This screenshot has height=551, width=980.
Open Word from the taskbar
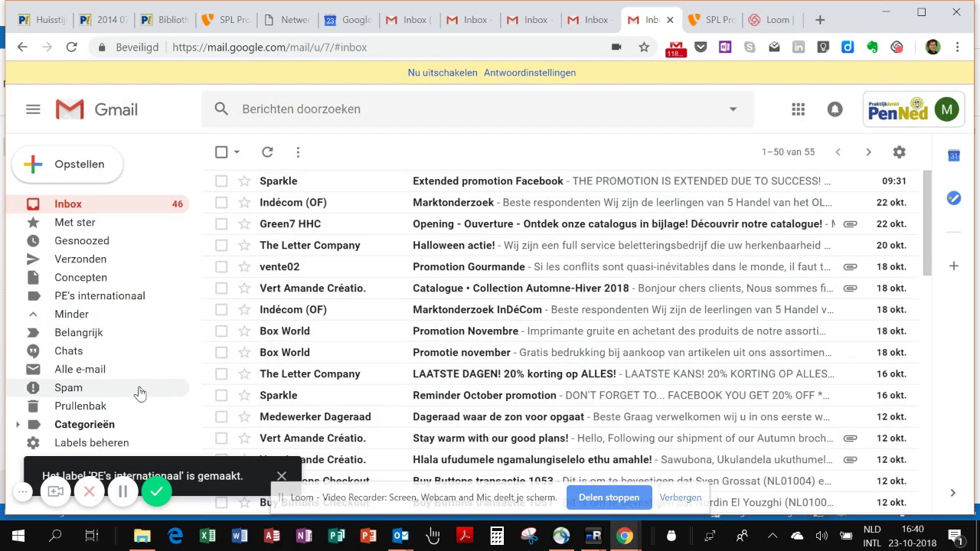click(x=240, y=536)
